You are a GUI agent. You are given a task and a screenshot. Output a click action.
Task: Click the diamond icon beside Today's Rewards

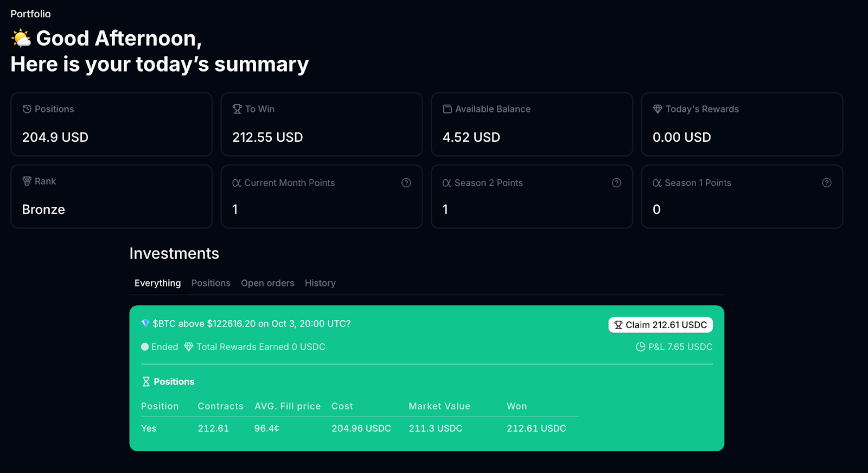click(658, 109)
